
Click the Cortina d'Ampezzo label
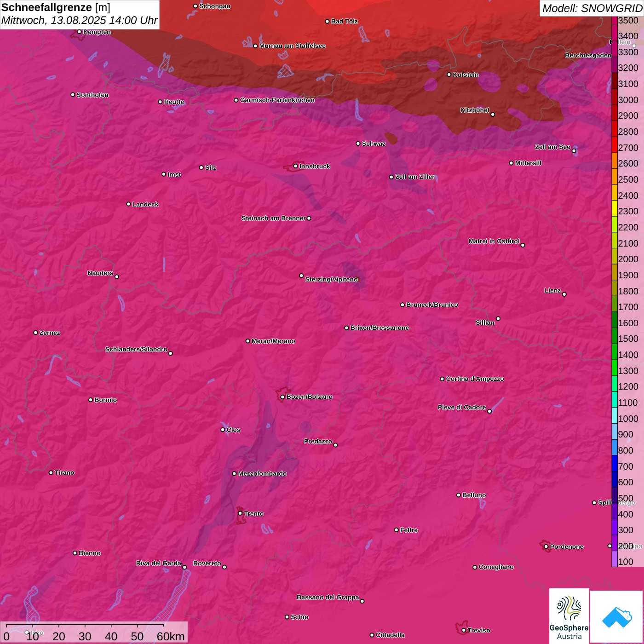coord(475,379)
